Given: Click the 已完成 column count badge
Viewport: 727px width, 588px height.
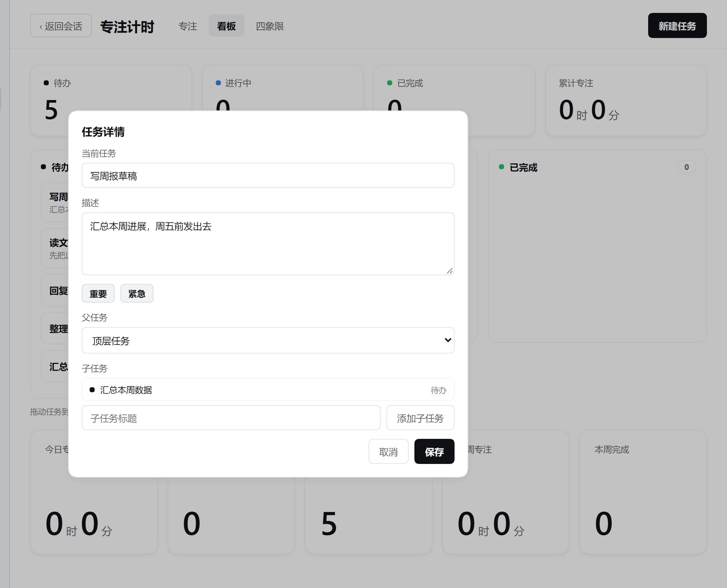Looking at the screenshot, I should (686, 167).
